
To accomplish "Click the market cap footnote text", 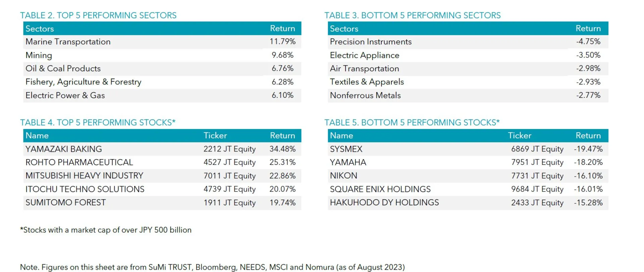I will (x=106, y=230).
